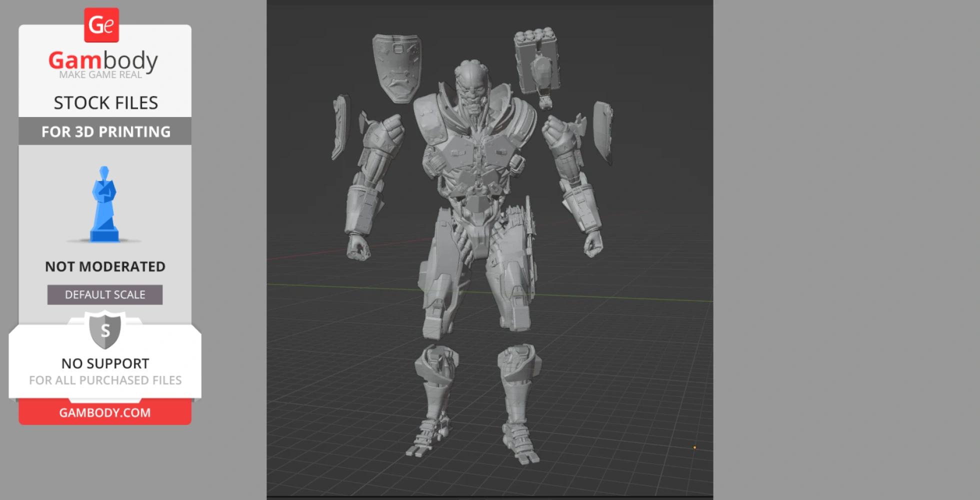Open the GAMBODY.COM banner
Viewport: 980px width, 500px height.
pos(104,412)
